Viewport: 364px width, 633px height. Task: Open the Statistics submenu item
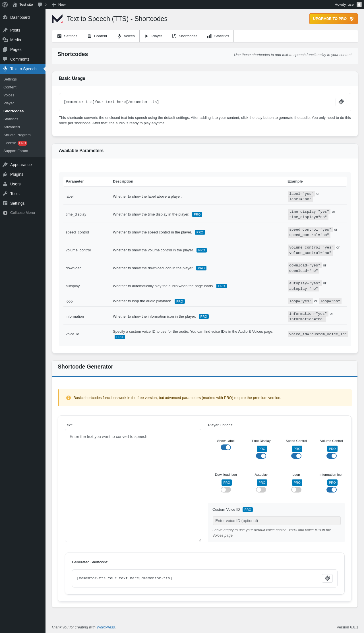tap(23, 119)
